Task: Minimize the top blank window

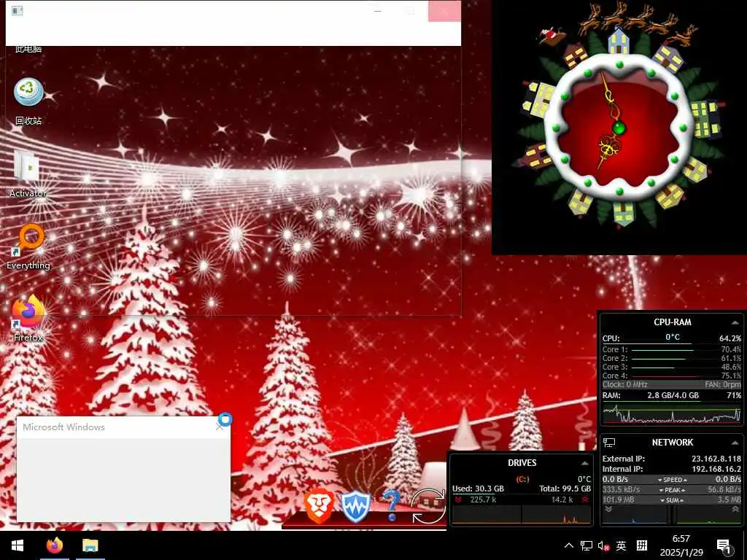Action: (379, 11)
